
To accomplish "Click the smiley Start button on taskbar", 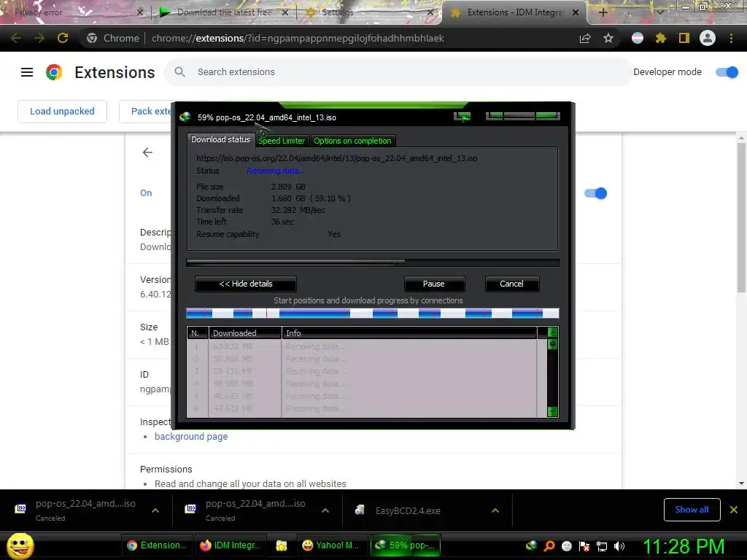I will pyautogui.click(x=20, y=545).
